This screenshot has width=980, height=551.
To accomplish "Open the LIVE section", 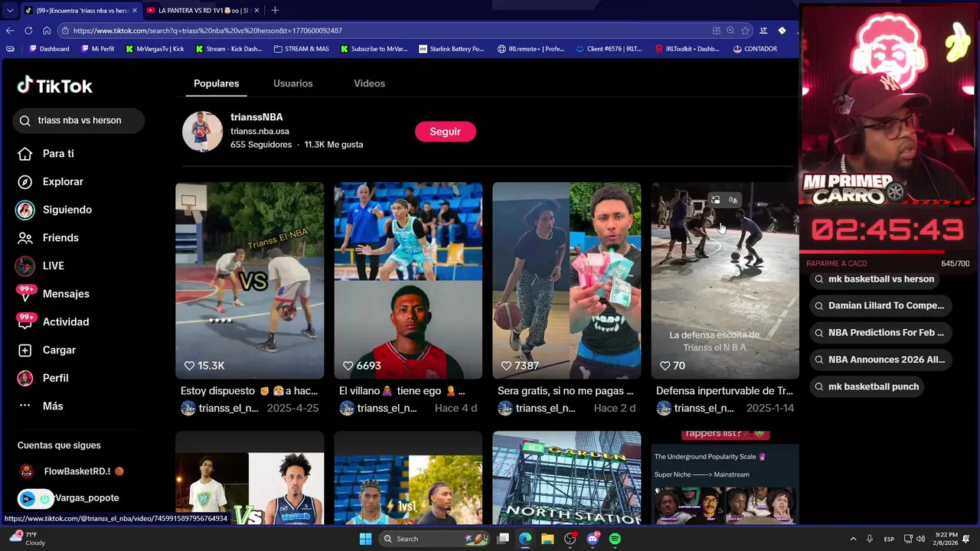I will (41, 266).
